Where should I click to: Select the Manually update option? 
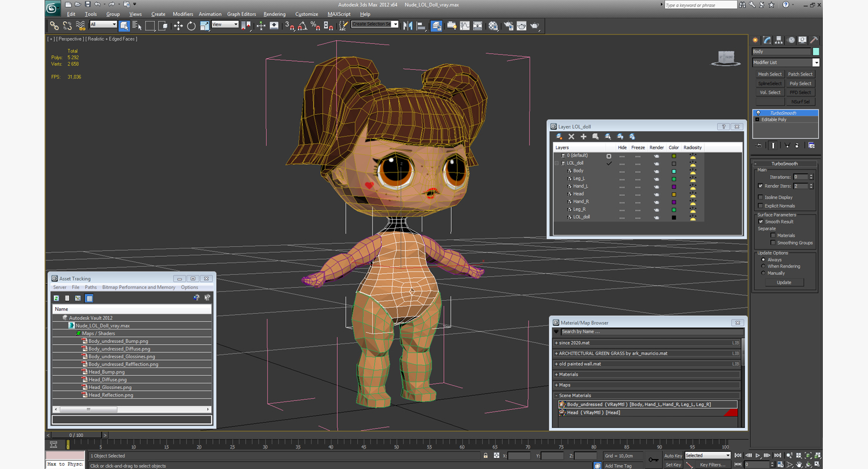click(763, 273)
